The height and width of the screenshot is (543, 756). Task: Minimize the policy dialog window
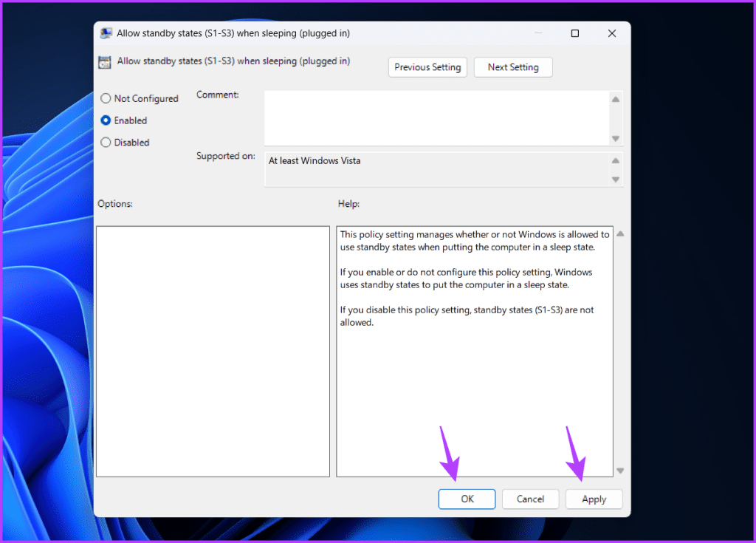(538, 33)
